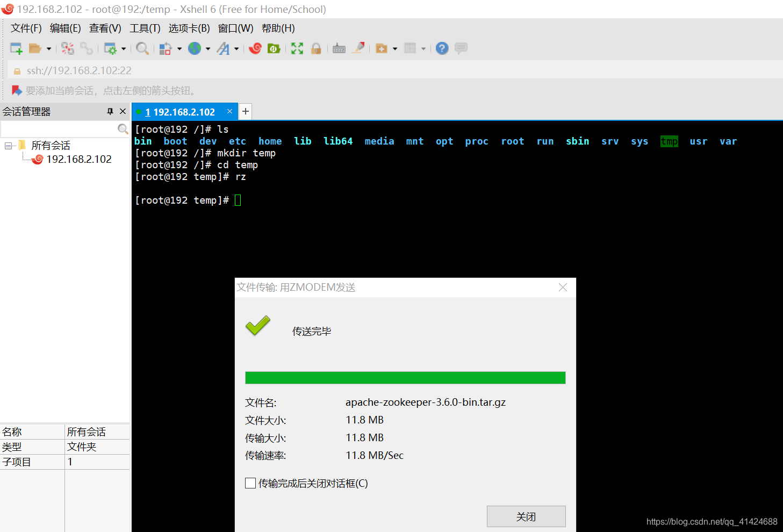
Task: Click the Highlight marker pen icon
Action: 358,48
